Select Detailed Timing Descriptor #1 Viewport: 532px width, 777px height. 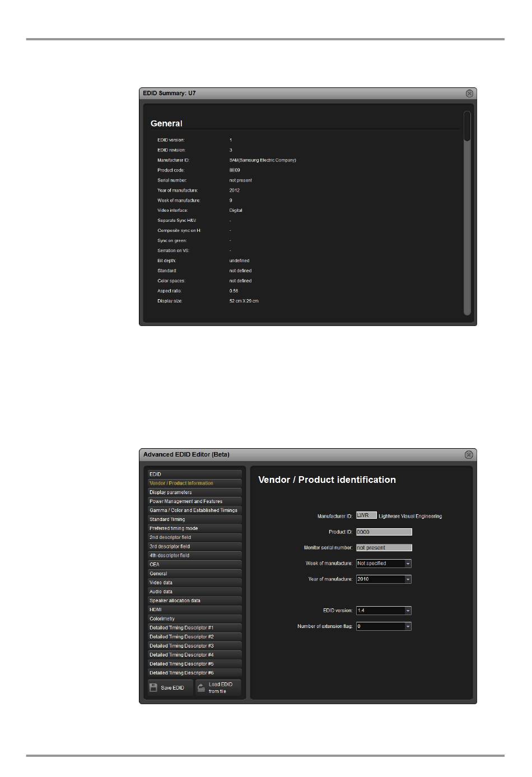point(195,628)
